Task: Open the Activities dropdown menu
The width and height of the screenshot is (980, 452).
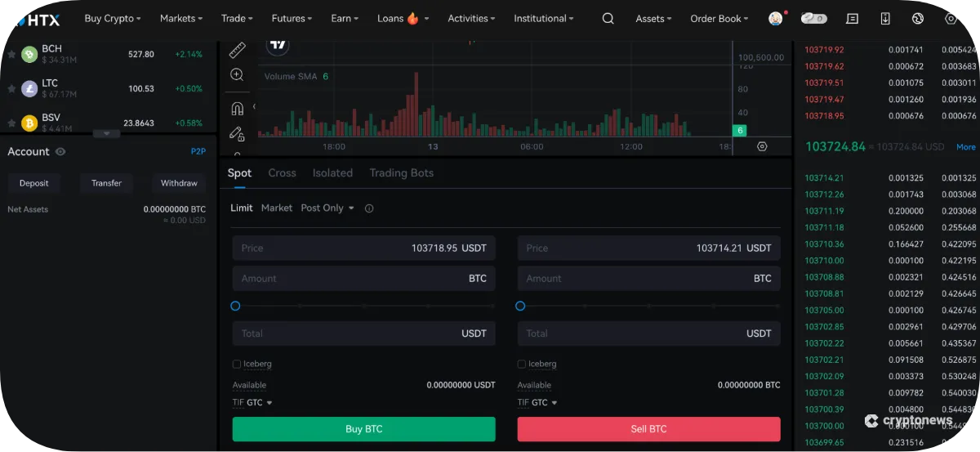Action: (471, 18)
